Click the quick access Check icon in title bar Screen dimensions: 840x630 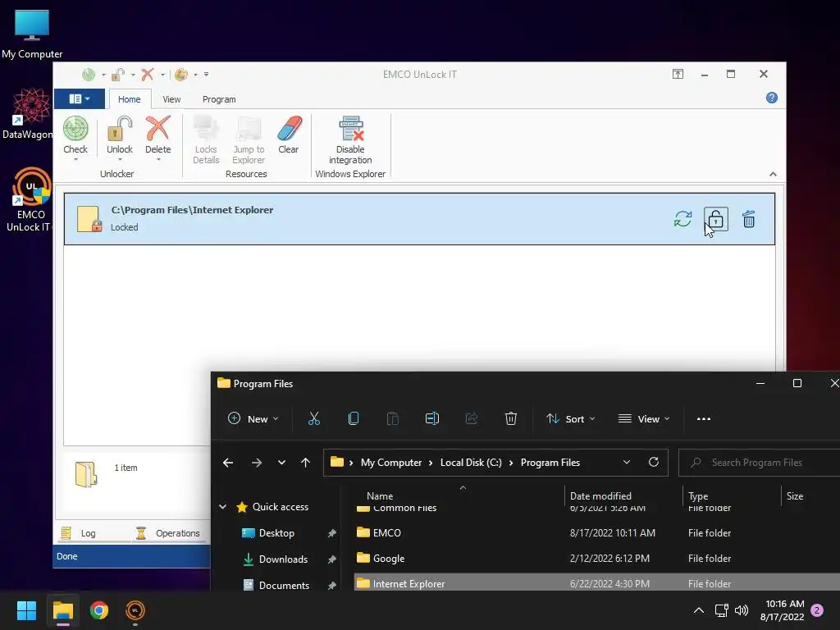89,75
